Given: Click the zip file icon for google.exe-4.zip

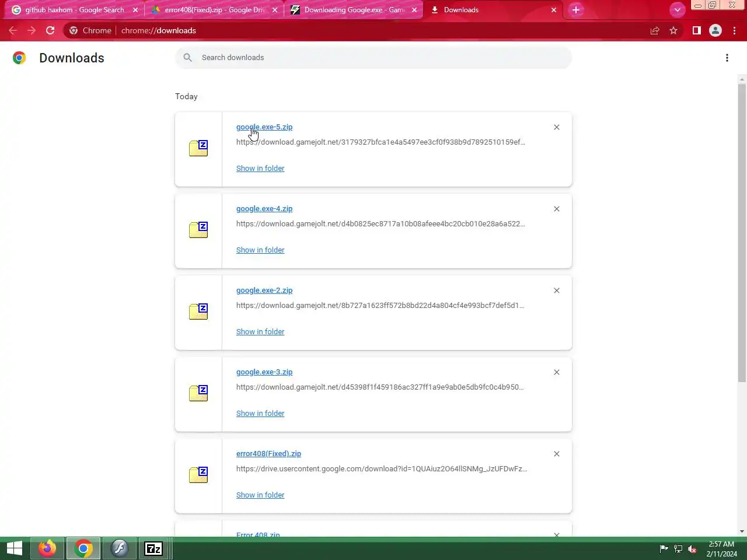Looking at the screenshot, I should (198, 230).
